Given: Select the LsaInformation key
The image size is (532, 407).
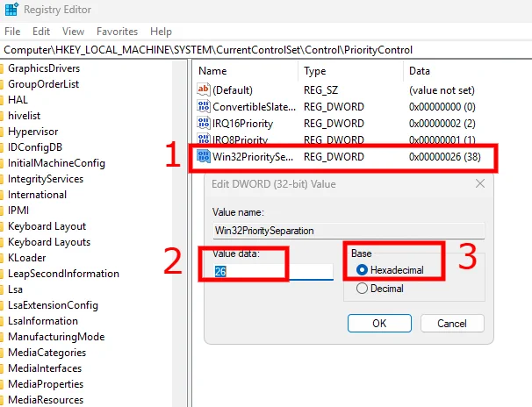Looking at the screenshot, I should 43,321.
